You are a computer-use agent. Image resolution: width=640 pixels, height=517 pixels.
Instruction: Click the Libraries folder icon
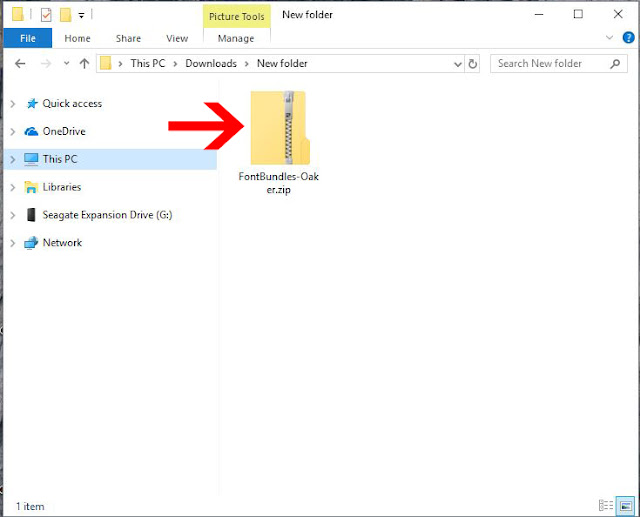pyautogui.click(x=31, y=187)
